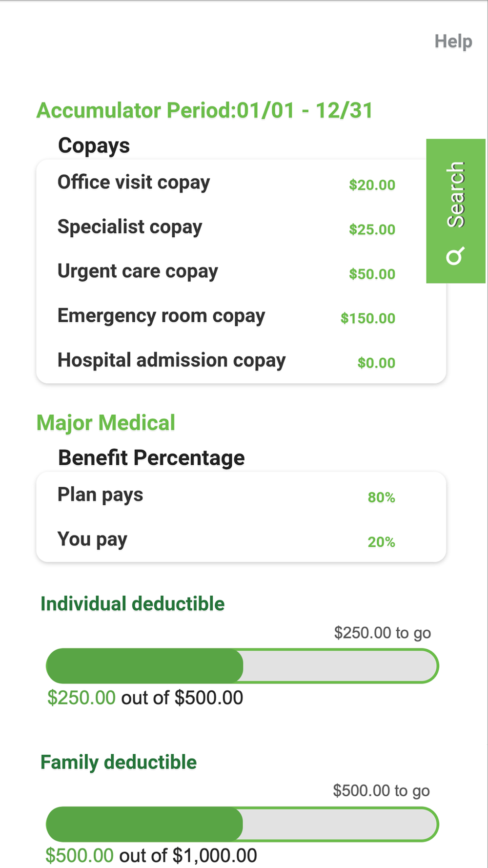Tap the Plan pays row
Viewport: 488px width, 868px height.
[x=241, y=495]
